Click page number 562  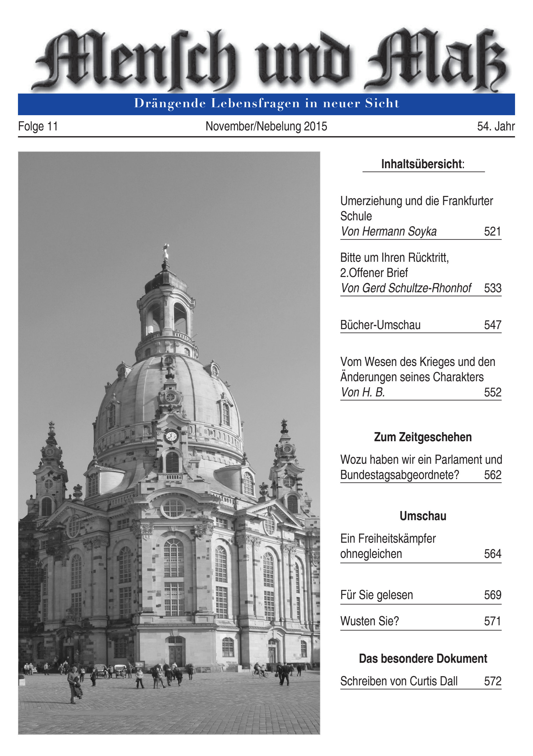492,475
